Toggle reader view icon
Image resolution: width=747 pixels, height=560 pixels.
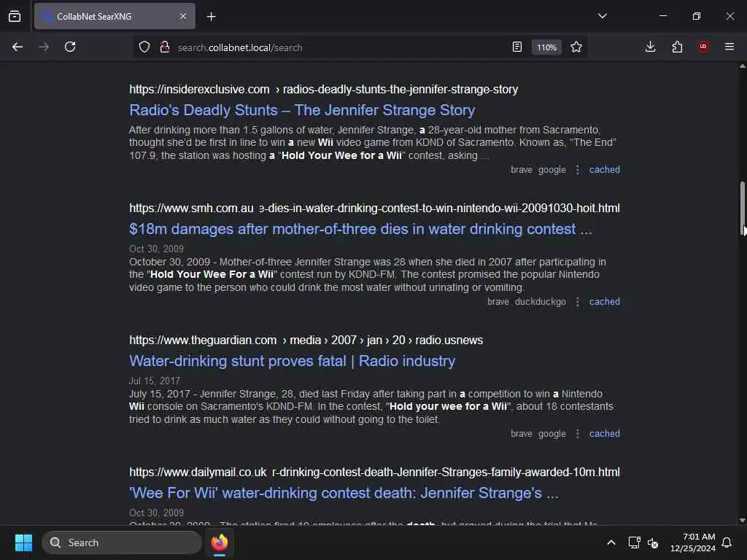517,47
